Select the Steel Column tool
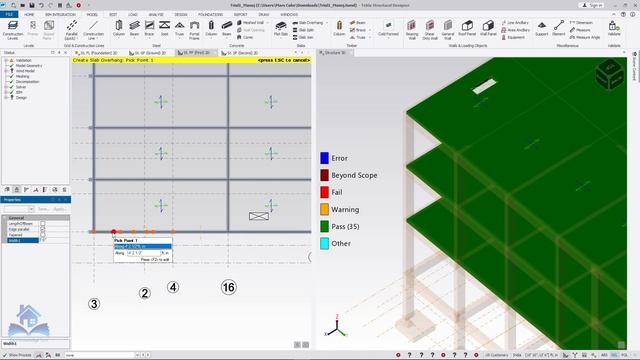640x360 pixels. 119,29
